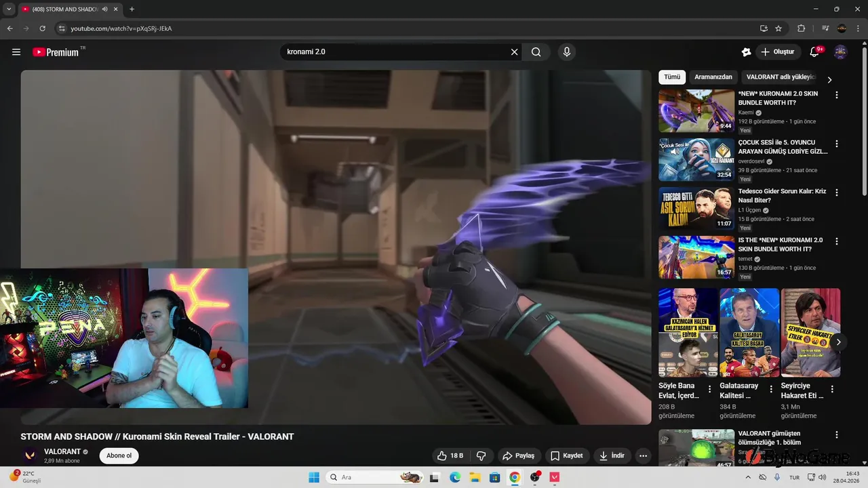Open options for temet KURONAMI video
This screenshot has height=488, width=868.
point(836,241)
